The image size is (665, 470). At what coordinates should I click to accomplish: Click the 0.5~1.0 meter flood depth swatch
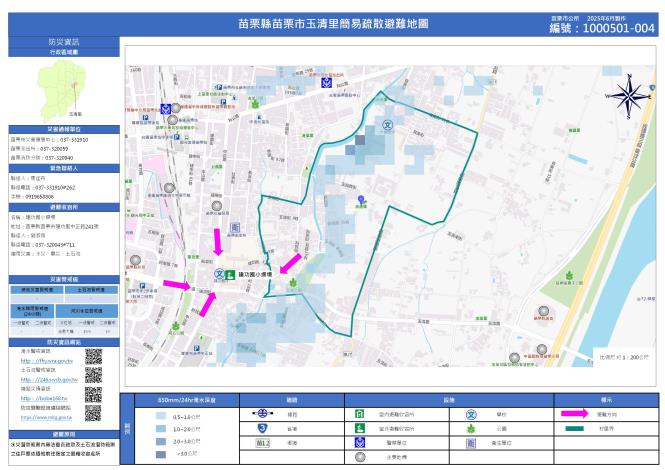point(149,416)
